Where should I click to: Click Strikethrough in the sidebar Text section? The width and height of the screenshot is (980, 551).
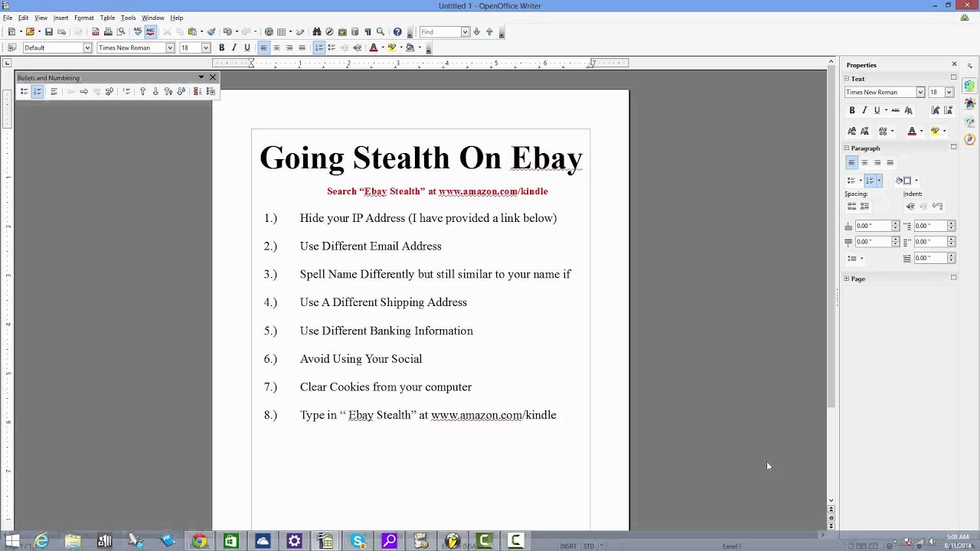tap(895, 110)
